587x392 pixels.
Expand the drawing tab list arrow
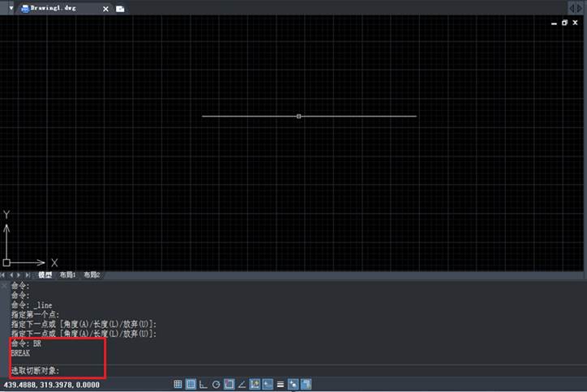point(11,8)
